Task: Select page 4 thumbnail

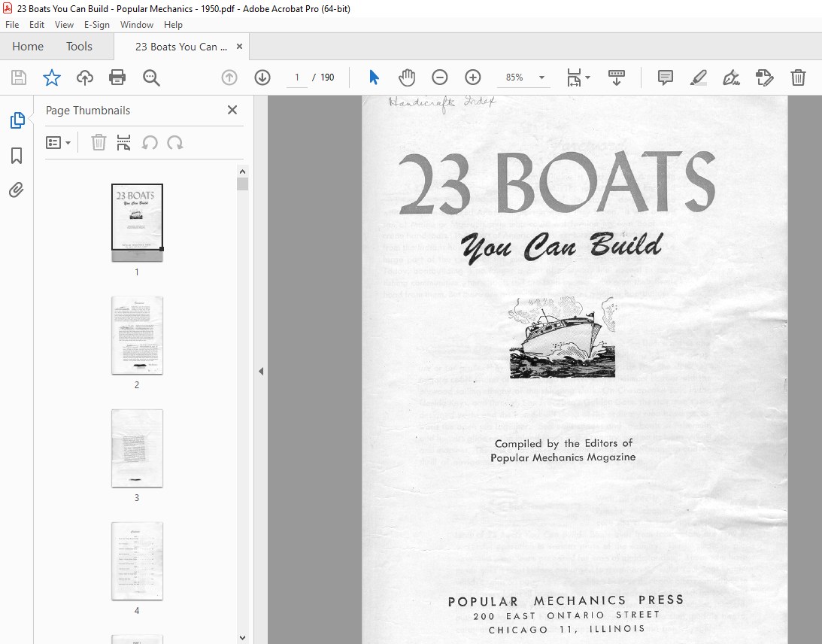Action: click(137, 561)
